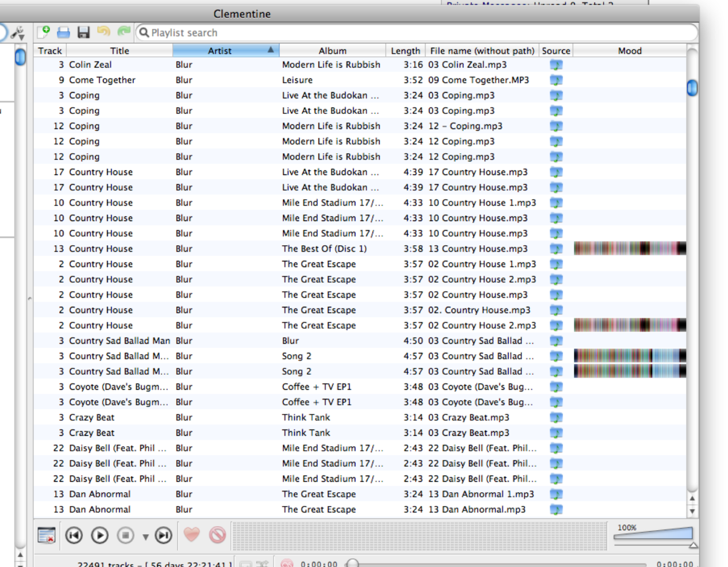Viewport: 728px width, 567px height.
Task: Select the 3:16 length cell
Action: pos(413,64)
